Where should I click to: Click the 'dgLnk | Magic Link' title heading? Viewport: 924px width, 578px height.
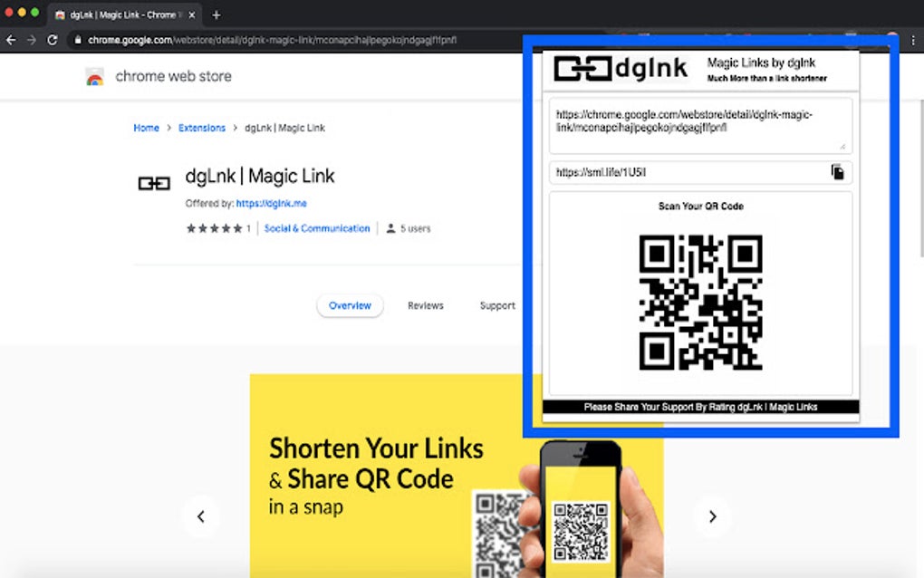pos(260,176)
